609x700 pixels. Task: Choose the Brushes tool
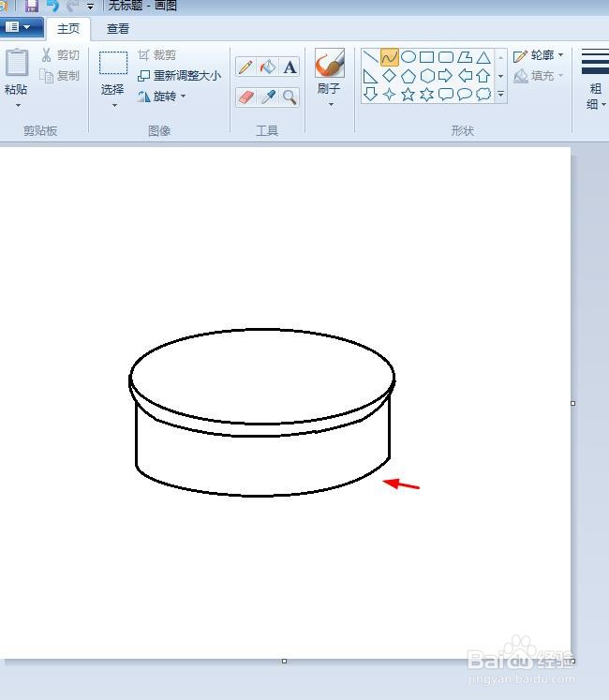330,63
